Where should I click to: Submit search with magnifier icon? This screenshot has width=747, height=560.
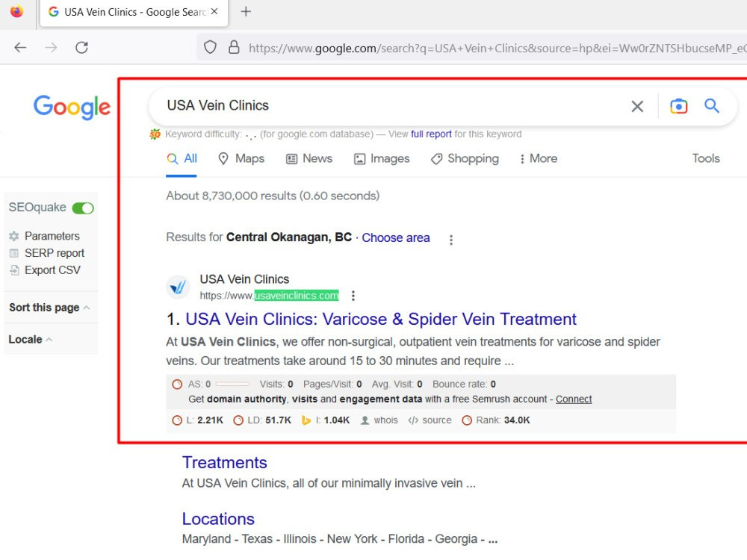point(712,106)
